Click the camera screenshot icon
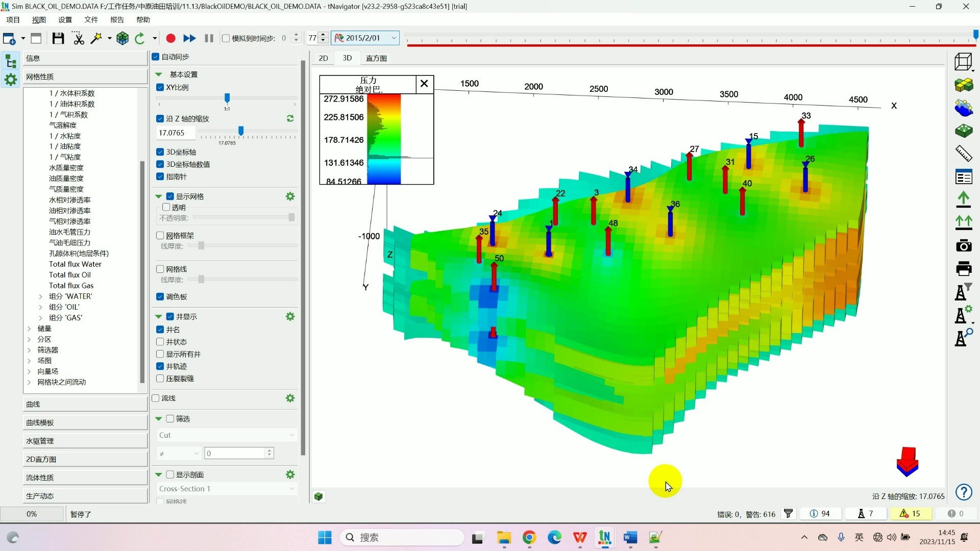The height and width of the screenshot is (551, 980). 963,246
